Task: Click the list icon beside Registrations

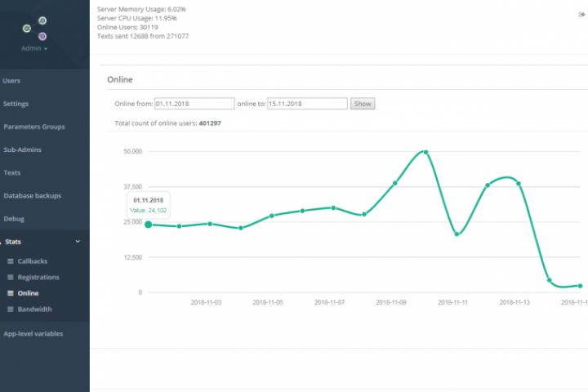Action: [11, 278]
